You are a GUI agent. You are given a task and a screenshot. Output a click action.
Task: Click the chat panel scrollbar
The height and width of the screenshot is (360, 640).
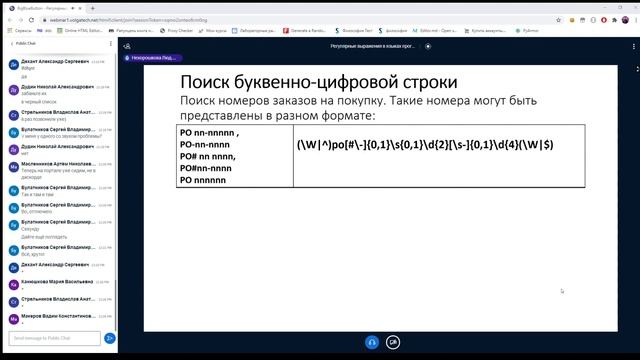point(116,305)
